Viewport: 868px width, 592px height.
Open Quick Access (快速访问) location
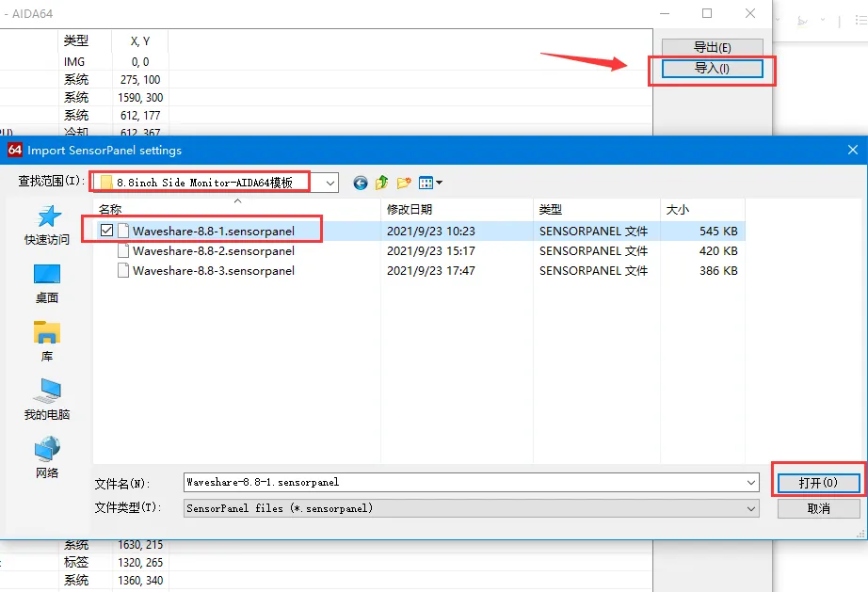(x=47, y=225)
